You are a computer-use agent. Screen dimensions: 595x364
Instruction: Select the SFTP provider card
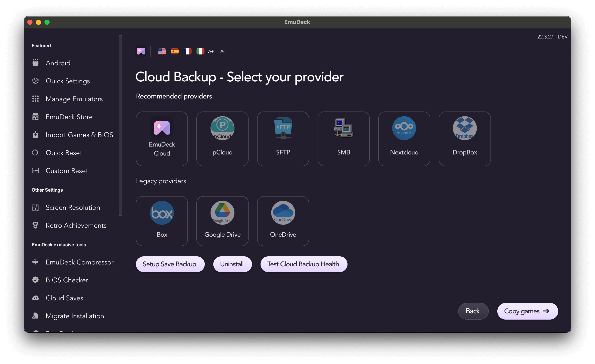[283, 139]
